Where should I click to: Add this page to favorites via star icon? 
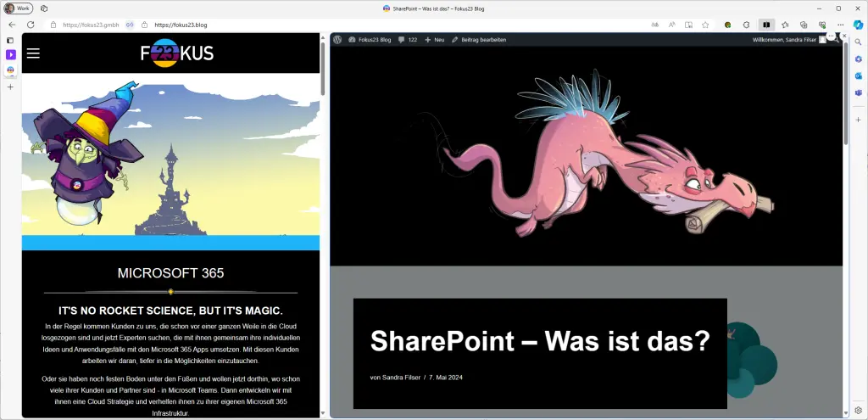point(705,25)
